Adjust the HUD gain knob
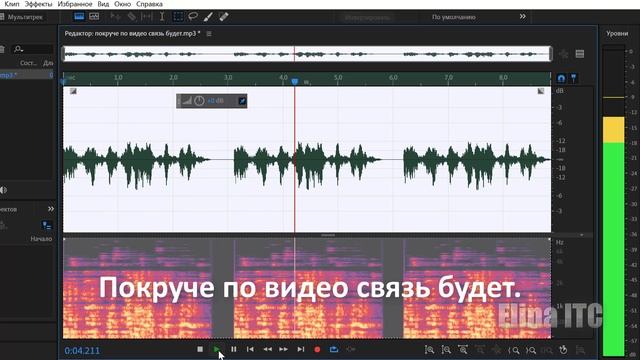 199,101
